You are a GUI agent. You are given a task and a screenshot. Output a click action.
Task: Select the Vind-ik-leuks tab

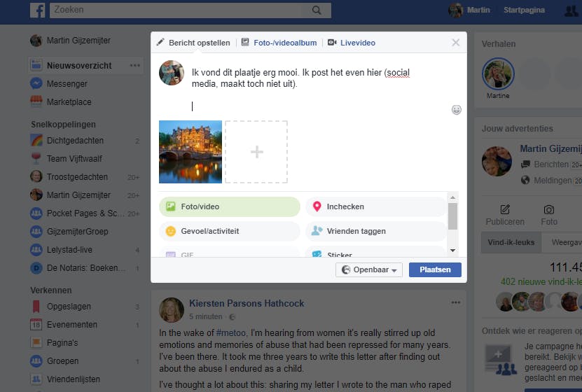click(x=511, y=242)
